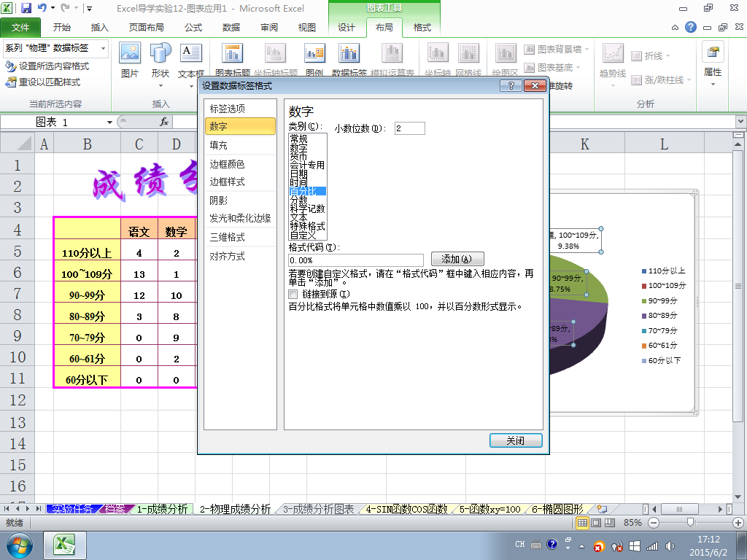
Task: Expand the undo history dropdown arrow
Action: pos(53,8)
